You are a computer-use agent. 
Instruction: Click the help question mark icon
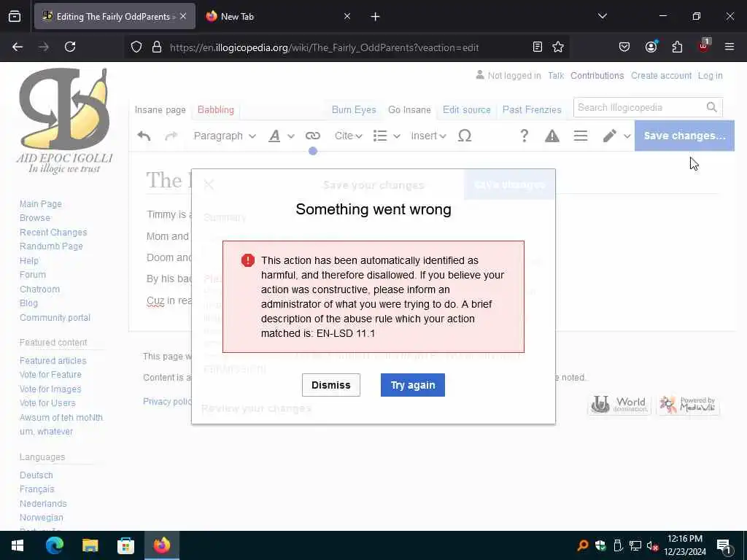(524, 136)
